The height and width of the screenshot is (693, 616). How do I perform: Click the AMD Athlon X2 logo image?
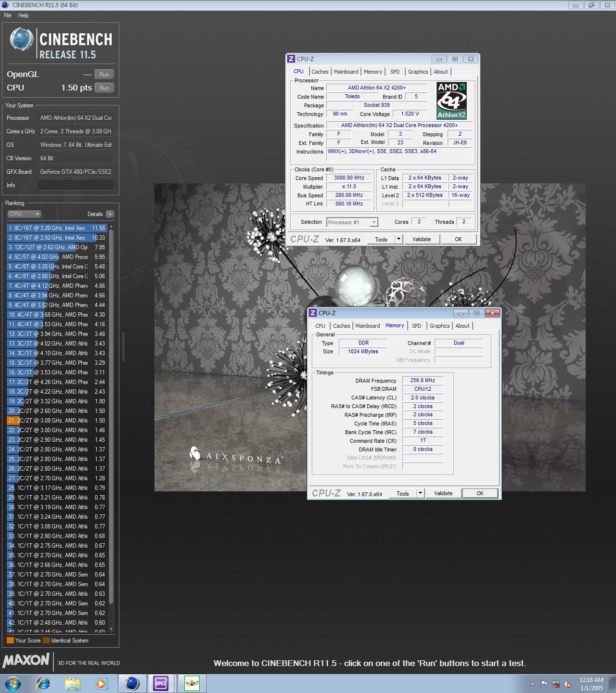451,101
